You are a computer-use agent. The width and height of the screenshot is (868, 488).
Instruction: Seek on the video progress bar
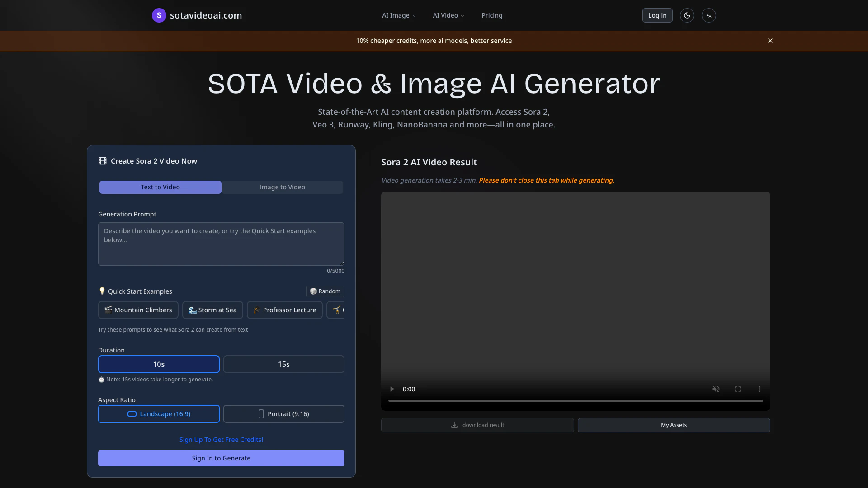[575, 401]
